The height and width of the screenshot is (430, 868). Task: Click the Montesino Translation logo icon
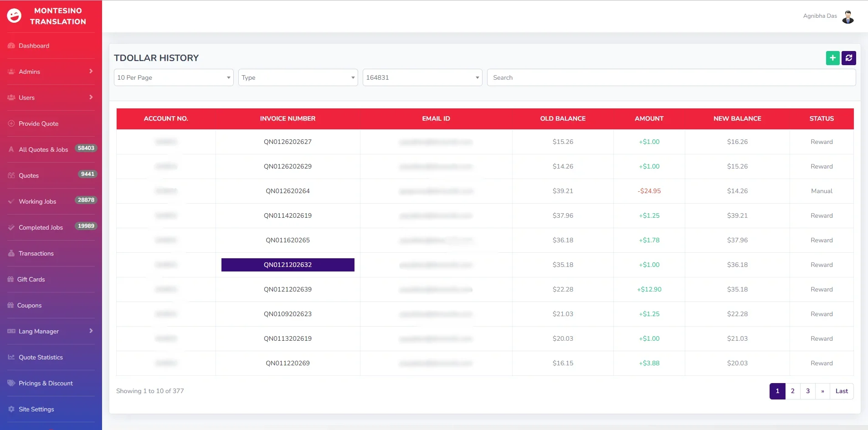coord(14,16)
